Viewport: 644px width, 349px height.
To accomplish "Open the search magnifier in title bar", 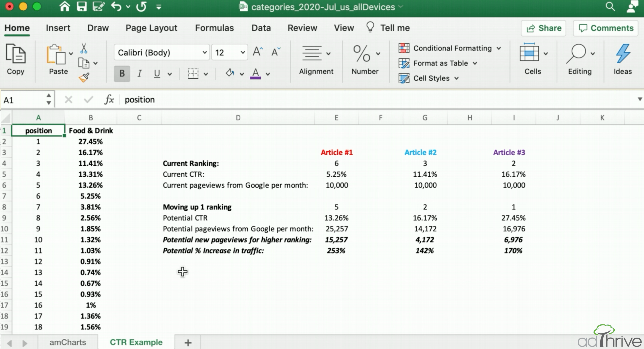I will 610,6.
